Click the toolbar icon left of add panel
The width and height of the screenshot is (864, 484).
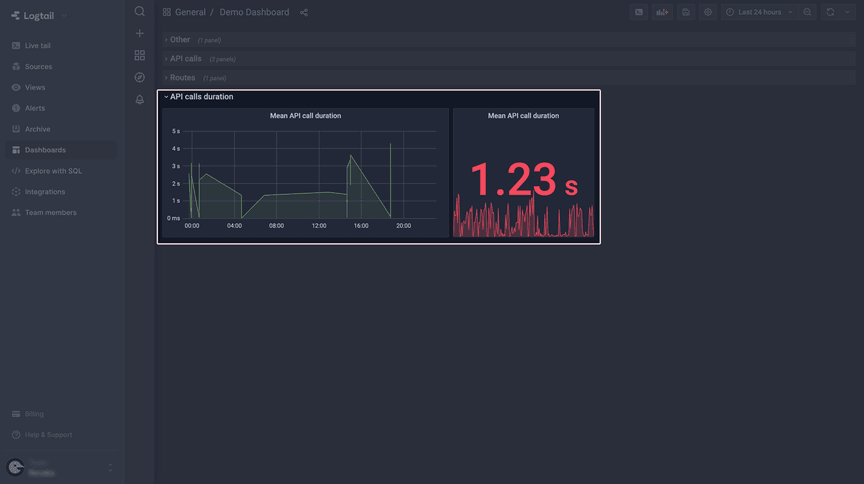coord(639,12)
